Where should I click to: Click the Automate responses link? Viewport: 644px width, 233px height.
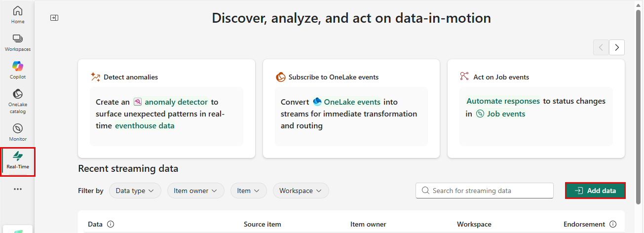click(x=503, y=101)
